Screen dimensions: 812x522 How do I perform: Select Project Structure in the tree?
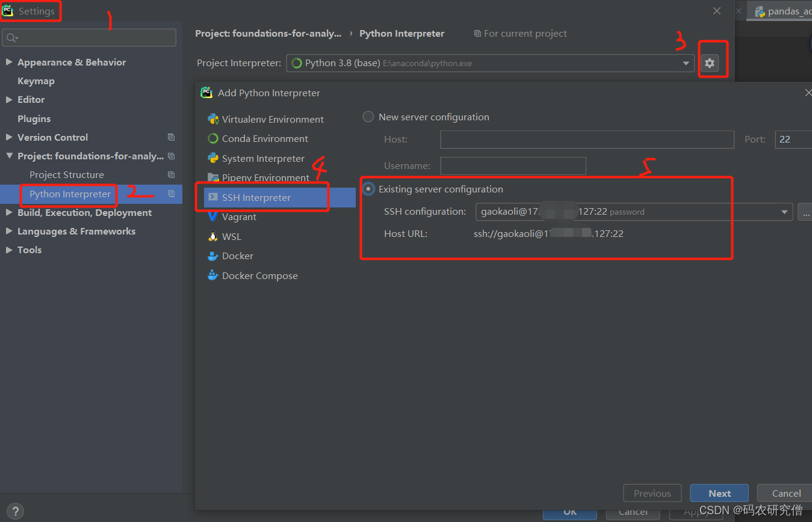pos(67,174)
